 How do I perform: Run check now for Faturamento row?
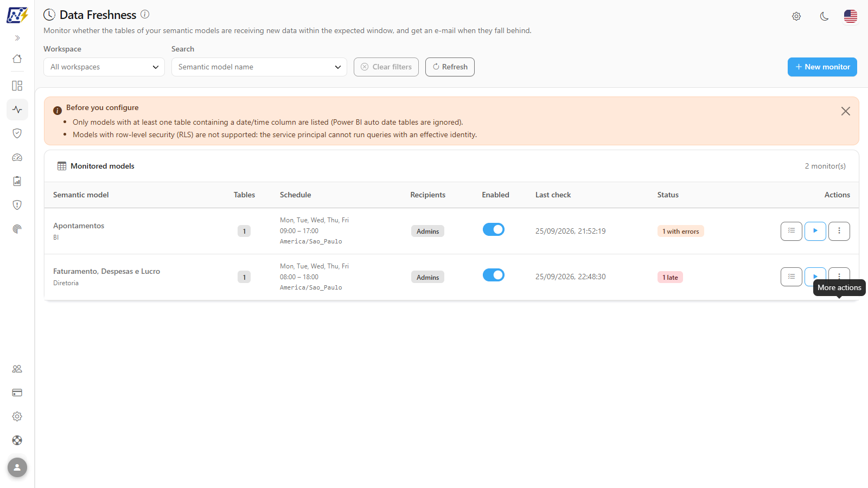(815, 275)
